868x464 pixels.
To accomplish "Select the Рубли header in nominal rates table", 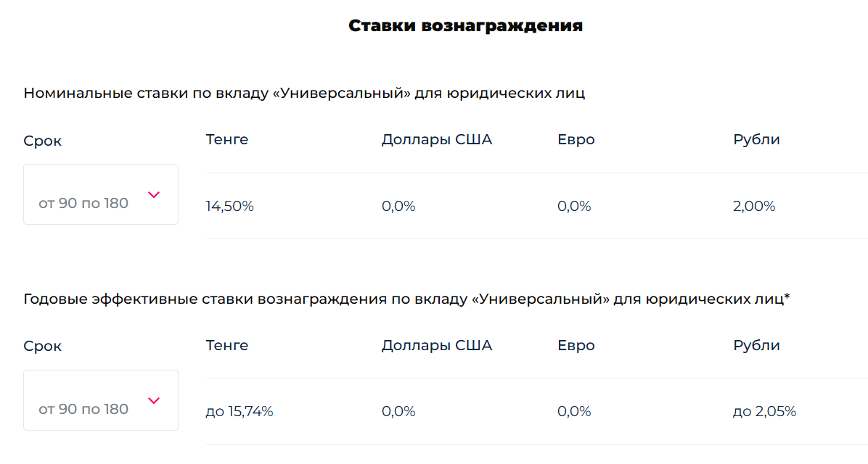I will pyautogui.click(x=756, y=139).
